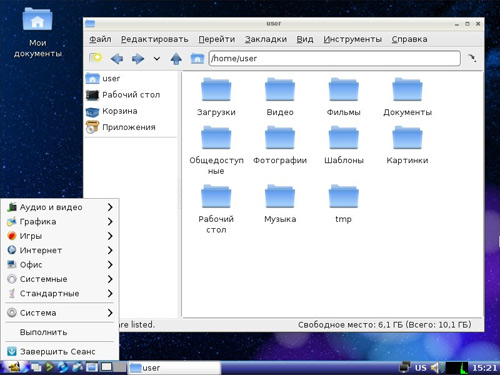The height and width of the screenshot is (375, 500).
Task: Click the CPU usage monitor
Action: pyautogui.click(x=457, y=368)
